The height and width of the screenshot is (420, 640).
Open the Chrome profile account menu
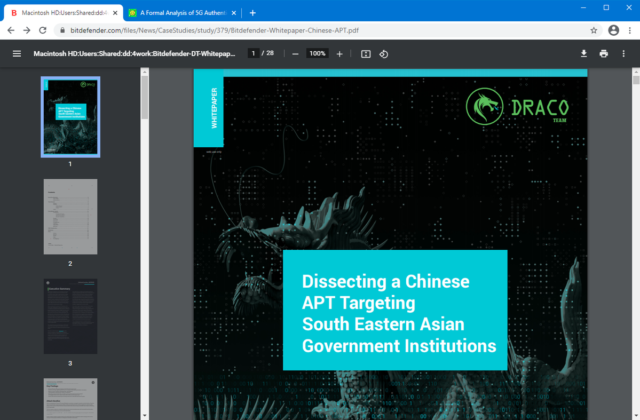[x=613, y=30]
